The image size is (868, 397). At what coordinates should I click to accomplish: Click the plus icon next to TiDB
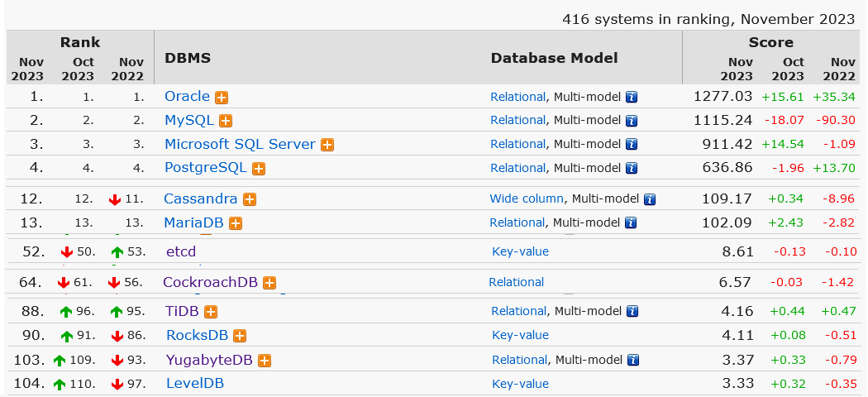pyautogui.click(x=211, y=312)
